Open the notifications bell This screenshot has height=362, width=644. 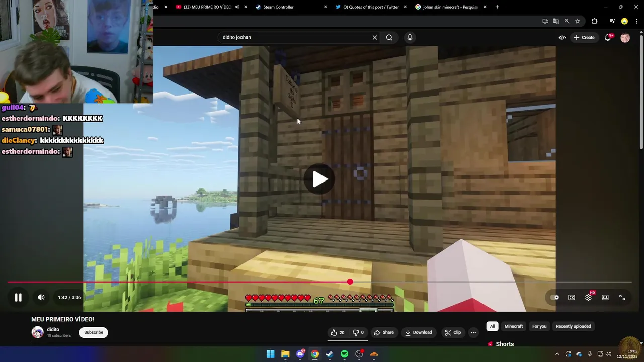[608, 37]
